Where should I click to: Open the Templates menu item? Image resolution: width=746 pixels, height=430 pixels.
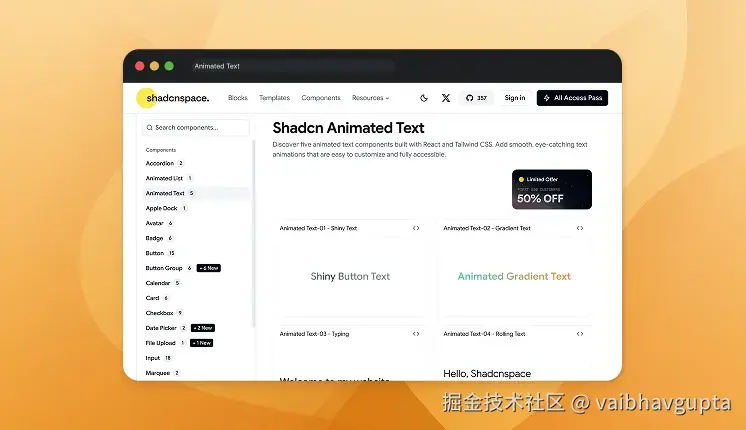click(275, 98)
